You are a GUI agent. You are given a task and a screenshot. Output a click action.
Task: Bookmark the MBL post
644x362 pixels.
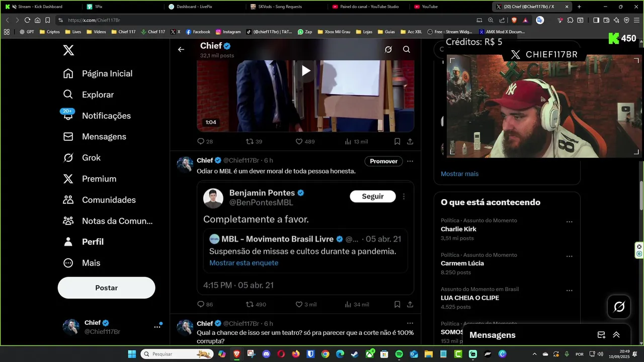pyautogui.click(x=397, y=304)
